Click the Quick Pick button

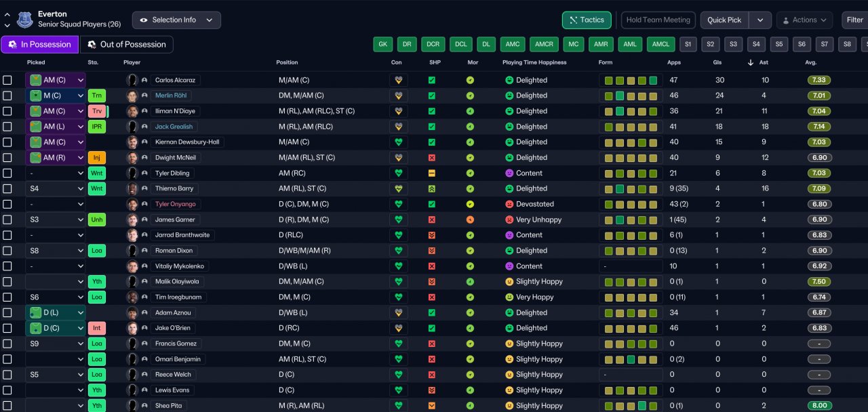[x=724, y=20]
